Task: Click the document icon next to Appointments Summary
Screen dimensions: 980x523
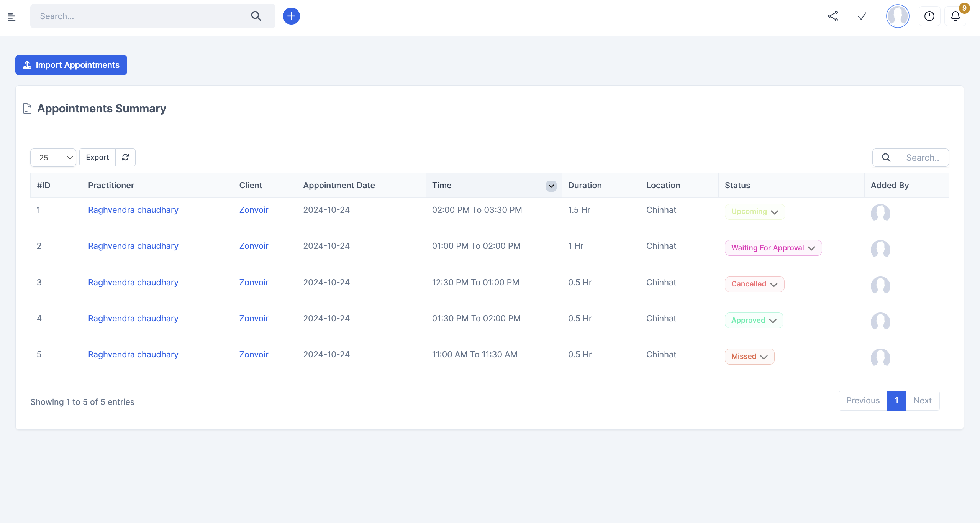Action: coord(26,109)
